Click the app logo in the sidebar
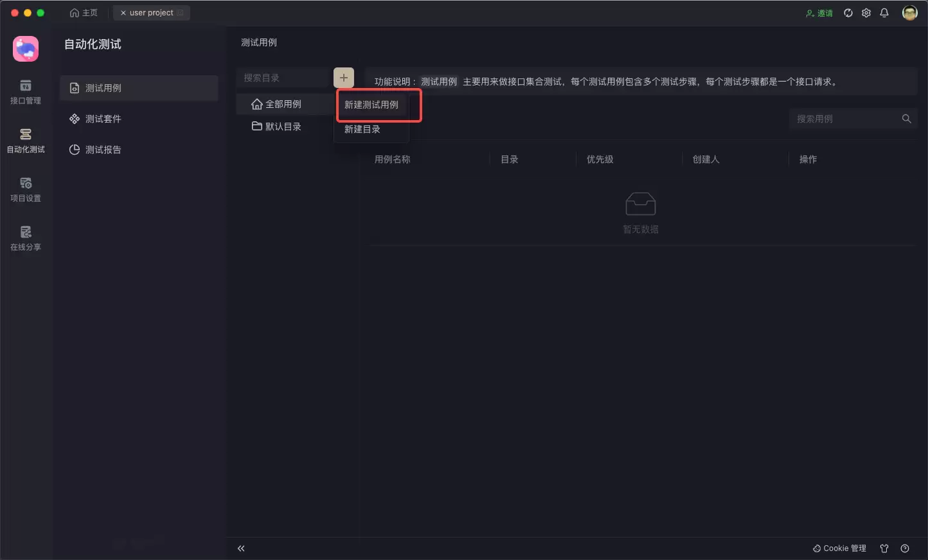The width and height of the screenshot is (928, 560). coord(26,49)
